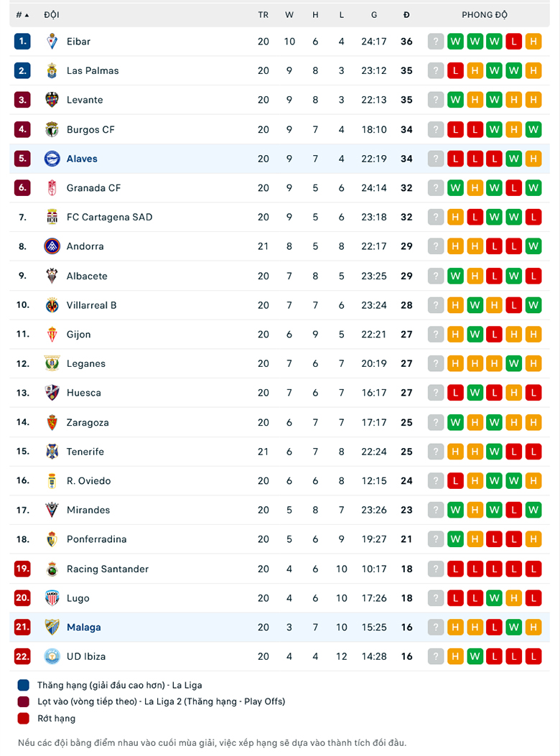
Task: Sort standings by Đ points column
Action: (406, 15)
